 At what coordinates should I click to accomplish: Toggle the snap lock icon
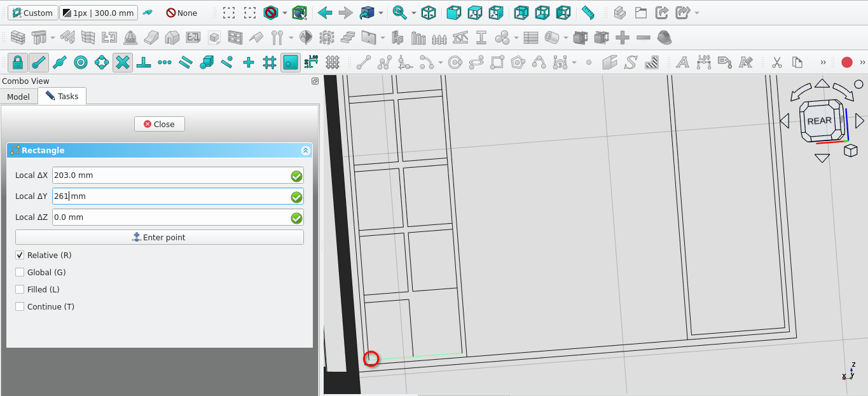[18, 62]
